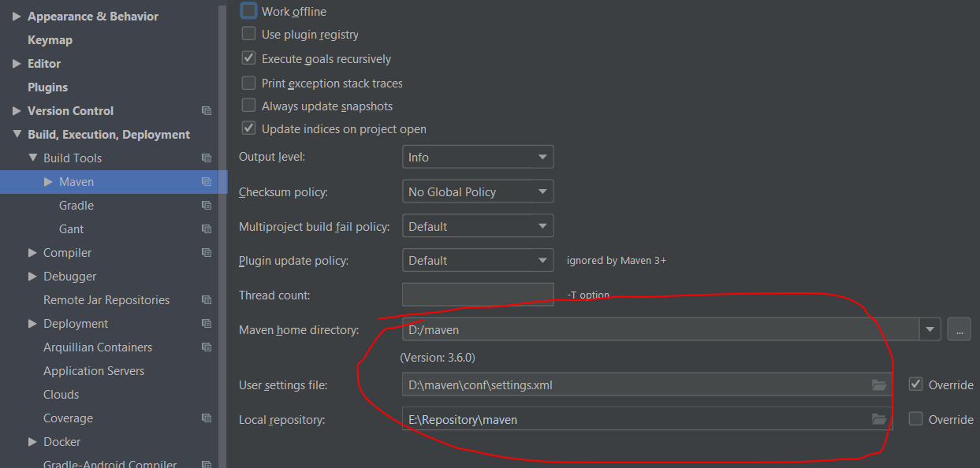Expand the Maven home directory dropdown arrow

coord(930,329)
